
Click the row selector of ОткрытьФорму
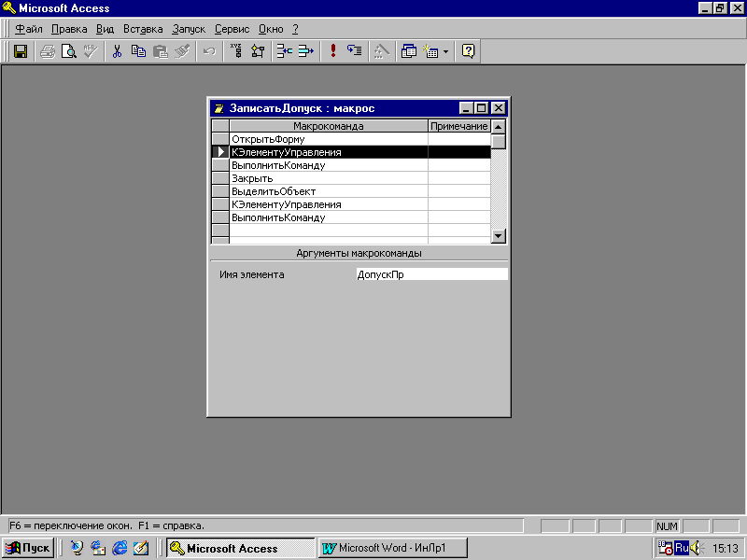[x=220, y=139]
